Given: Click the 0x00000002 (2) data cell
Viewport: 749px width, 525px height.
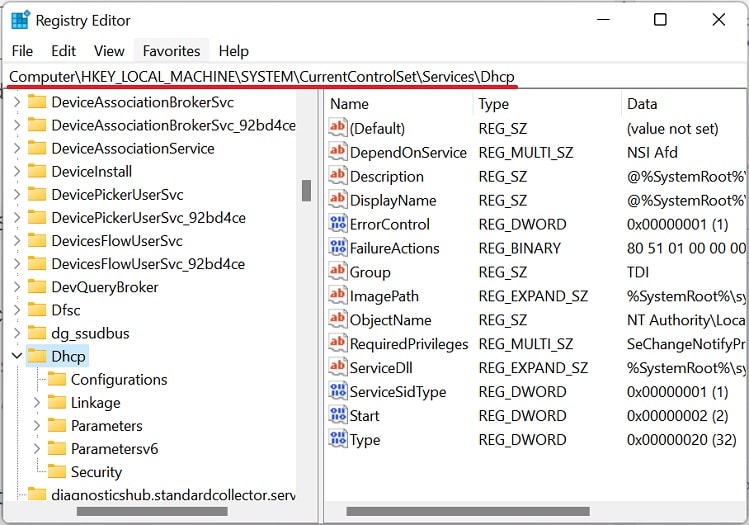Looking at the screenshot, I should coord(677,416).
